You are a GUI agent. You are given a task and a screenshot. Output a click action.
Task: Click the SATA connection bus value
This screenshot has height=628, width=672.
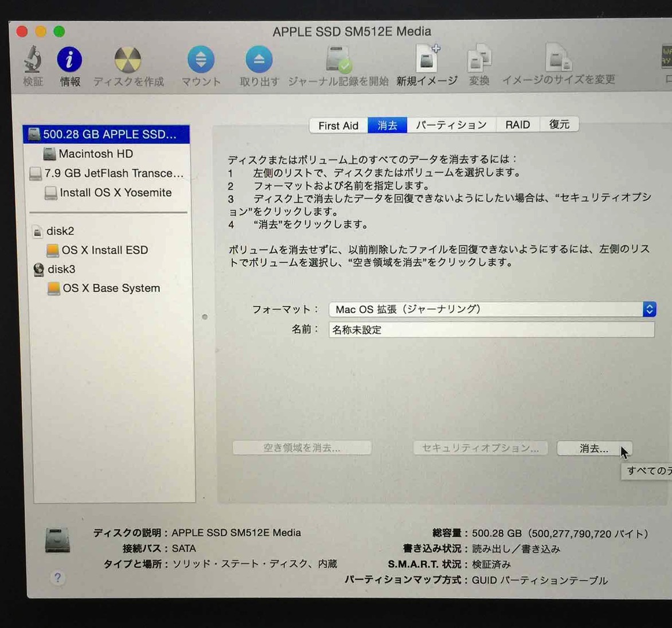tap(184, 549)
